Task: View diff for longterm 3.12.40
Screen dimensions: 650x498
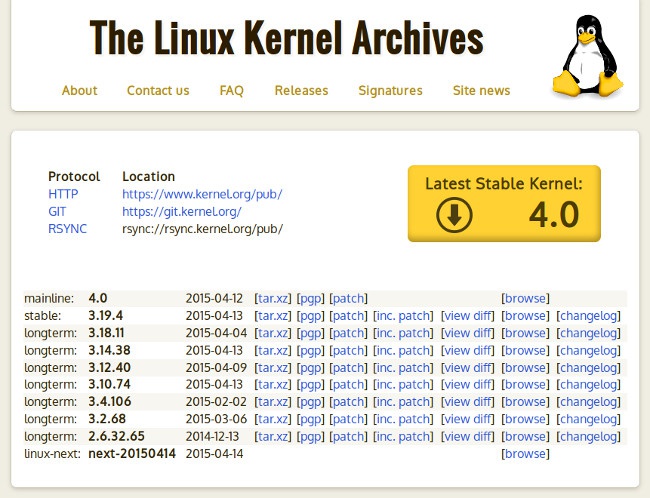Action: (x=468, y=367)
